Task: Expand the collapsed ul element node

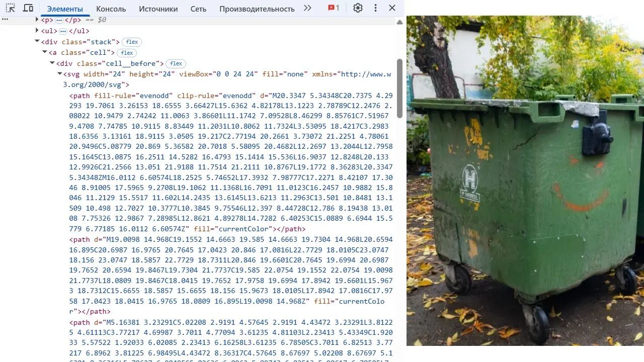Action: pos(37,31)
